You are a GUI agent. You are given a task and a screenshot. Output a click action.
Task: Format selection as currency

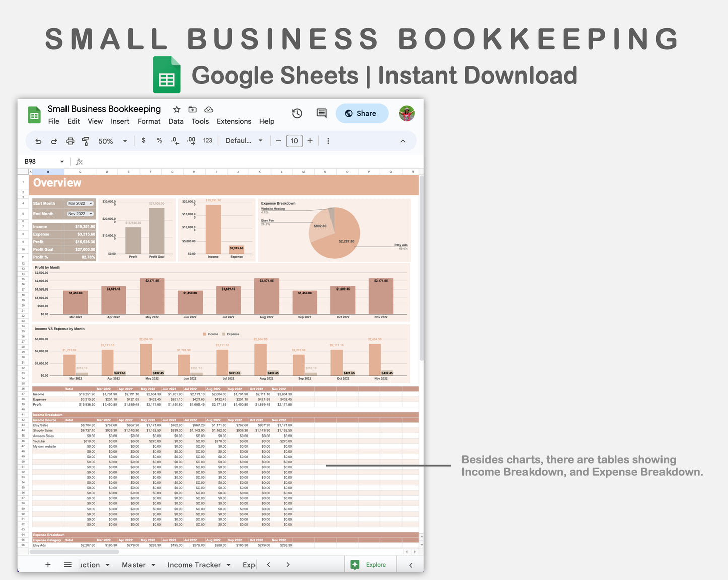144,141
